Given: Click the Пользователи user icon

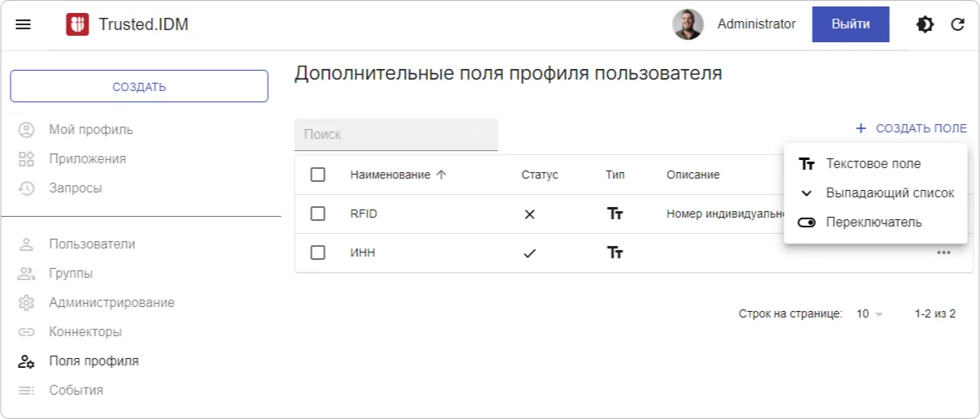Looking at the screenshot, I should pyautogui.click(x=26, y=244).
